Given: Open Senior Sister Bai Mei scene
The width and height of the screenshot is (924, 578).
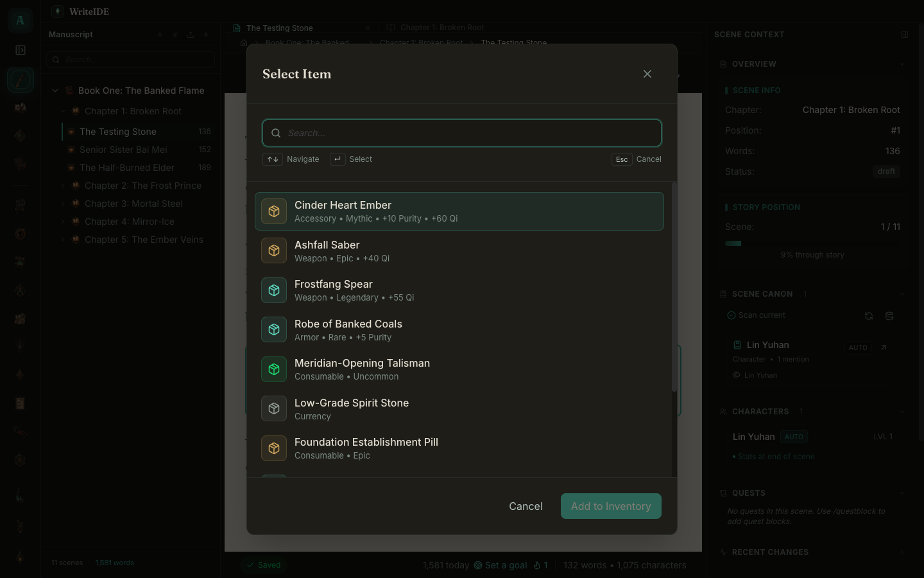Looking at the screenshot, I should (138, 150).
